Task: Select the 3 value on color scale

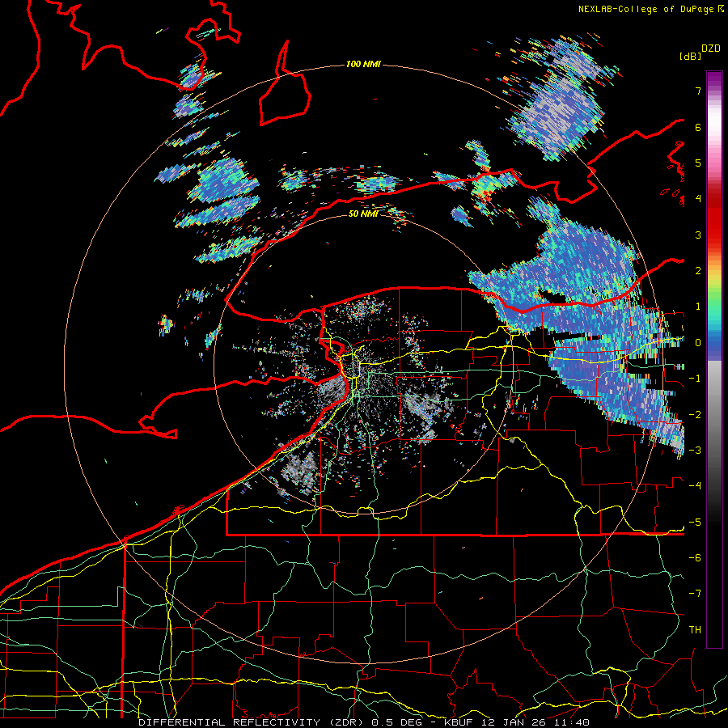Action: point(698,235)
